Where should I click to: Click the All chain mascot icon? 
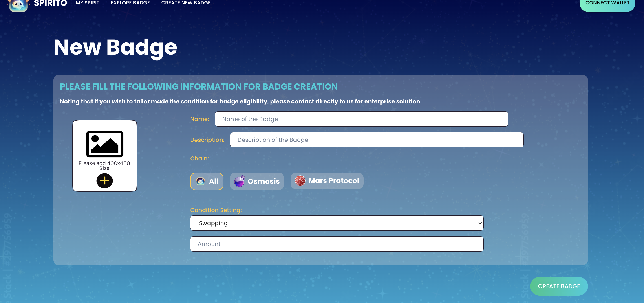(200, 181)
